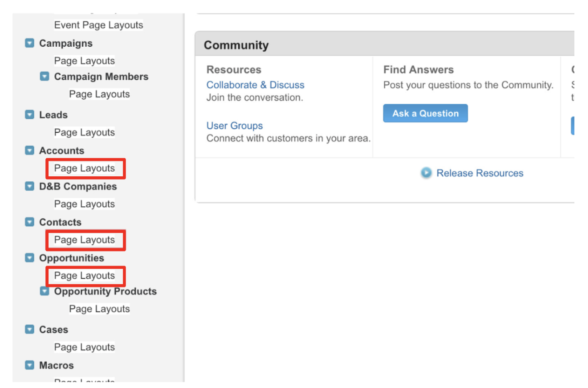Screen dimensions: 588x388
Task: Select the Macros label
Action: (56, 365)
